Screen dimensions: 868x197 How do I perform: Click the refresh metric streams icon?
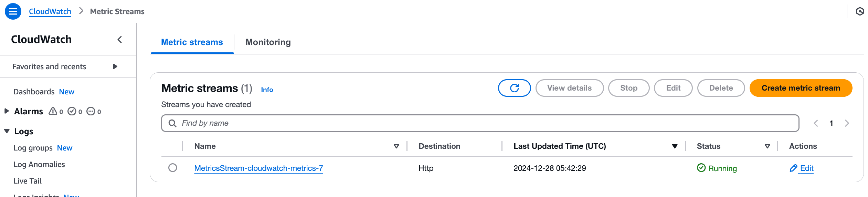click(x=514, y=88)
